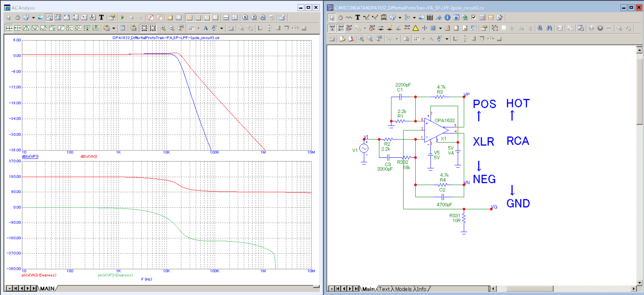Screen dimensions: 644x295
Task: Click the Pan hand tool in schematic window
Action: (x=341, y=18)
